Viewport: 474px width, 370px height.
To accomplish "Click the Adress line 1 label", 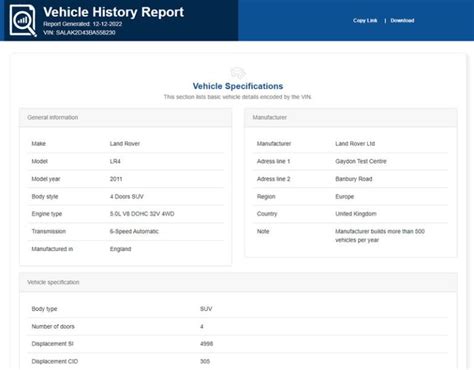I will click(x=273, y=161).
